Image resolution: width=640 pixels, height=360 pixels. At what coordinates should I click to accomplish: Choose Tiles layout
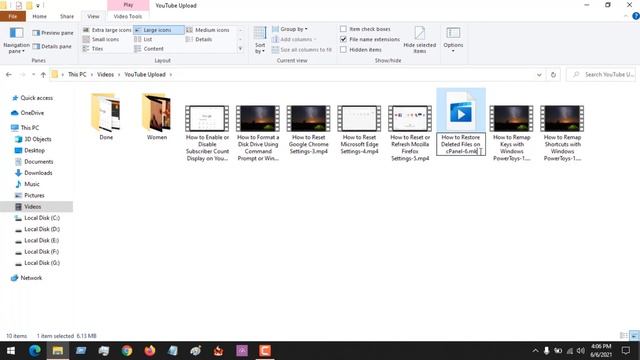(x=93, y=49)
